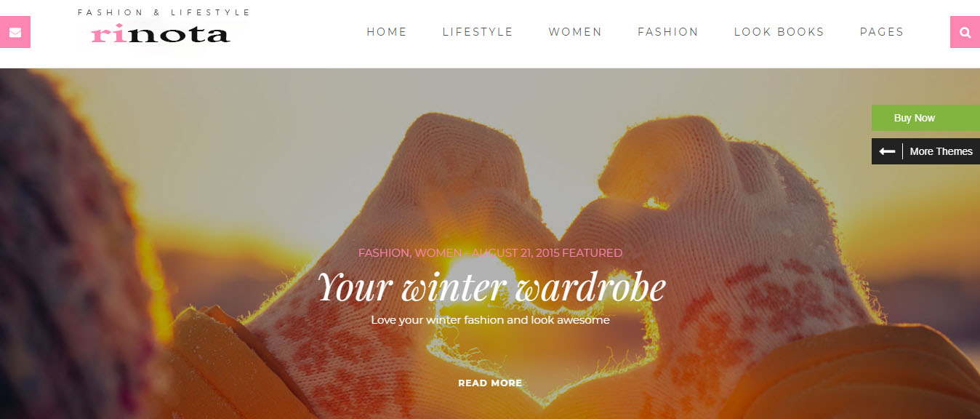Open the Lifestyle menu item
Screen dimensions: 980x419
pyautogui.click(x=478, y=32)
